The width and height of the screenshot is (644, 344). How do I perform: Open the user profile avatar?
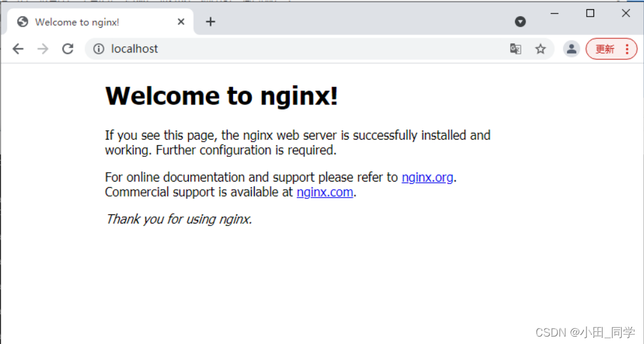tap(571, 49)
